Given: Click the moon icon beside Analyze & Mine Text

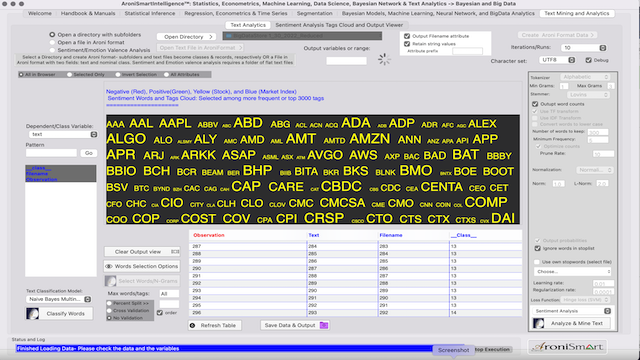Looking at the screenshot, I should click(x=539, y=323).
